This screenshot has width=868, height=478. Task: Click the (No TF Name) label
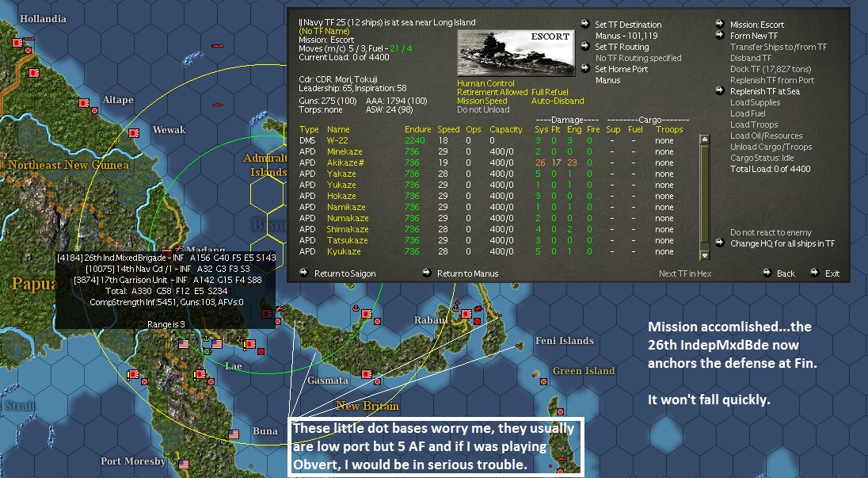click(x=324, y=31)
